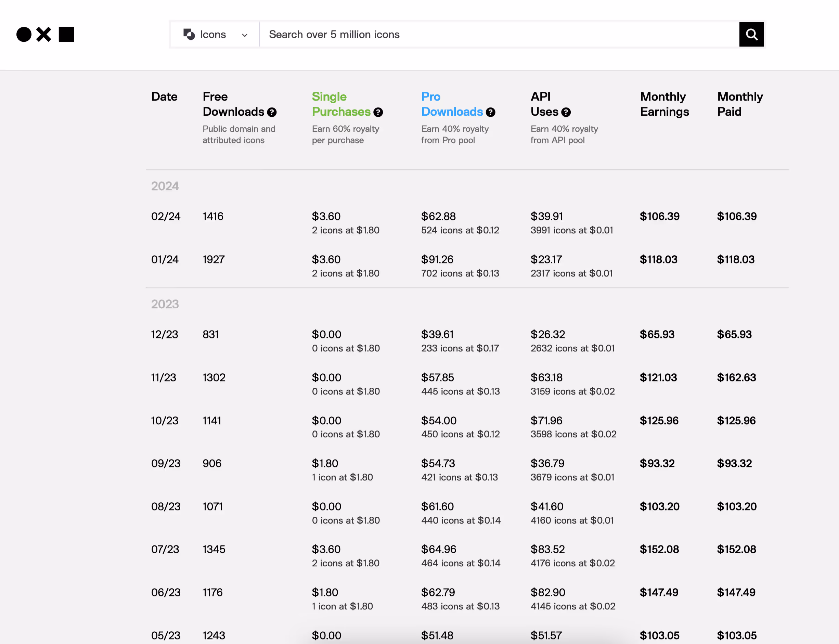The image size is (839, 644).
Task: Click the Pro Downloads column heading
Action: 452,104
